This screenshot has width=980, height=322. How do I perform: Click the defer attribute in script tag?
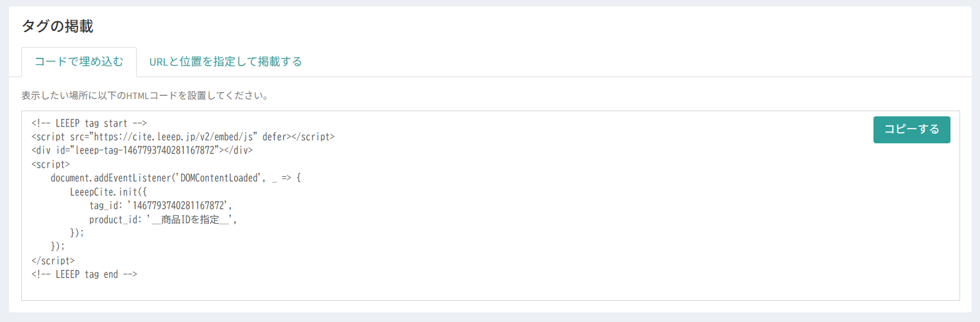(275, 137)
